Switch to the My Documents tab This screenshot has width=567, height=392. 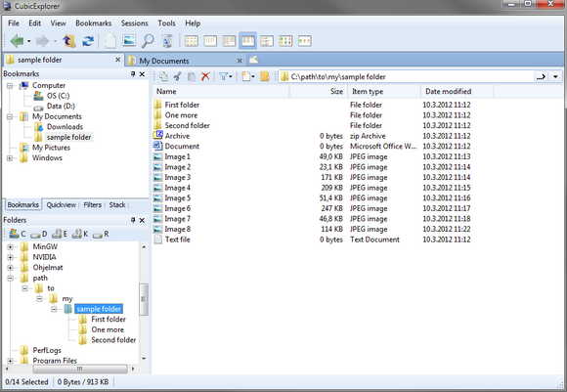click(185, 61)
